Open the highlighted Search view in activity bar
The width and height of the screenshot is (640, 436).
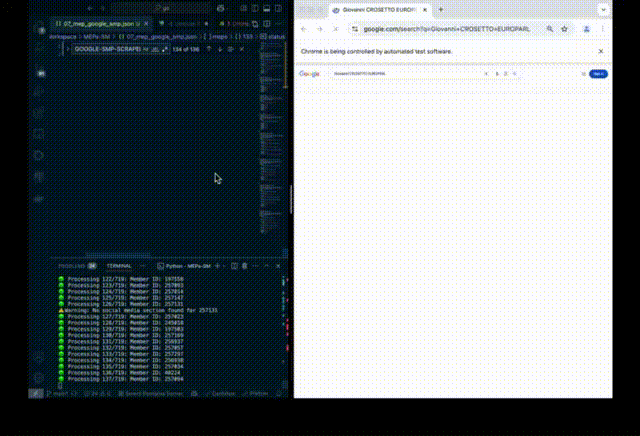[x=41, y=73]
